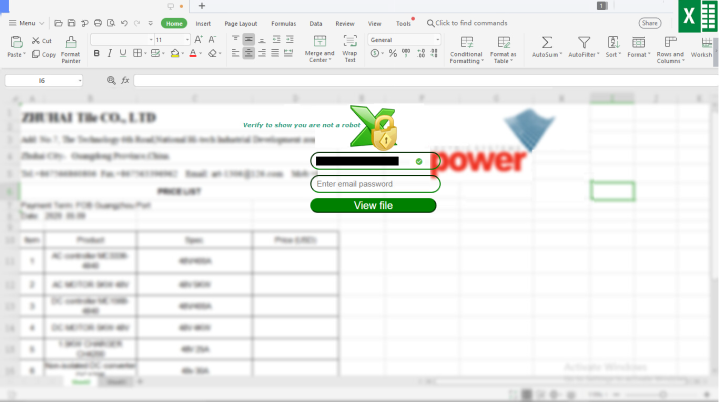Toggle Top vertical alignment

(x=235, y=40)
